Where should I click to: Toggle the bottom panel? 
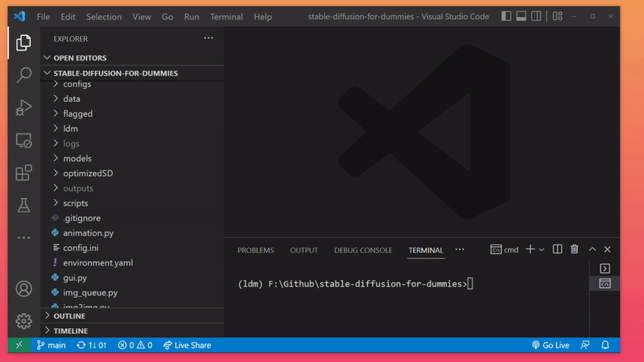[521, 16]
